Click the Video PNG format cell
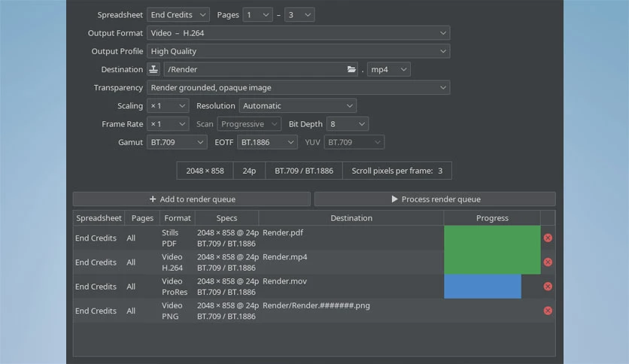Screen dimensions: 629x364 178,311
